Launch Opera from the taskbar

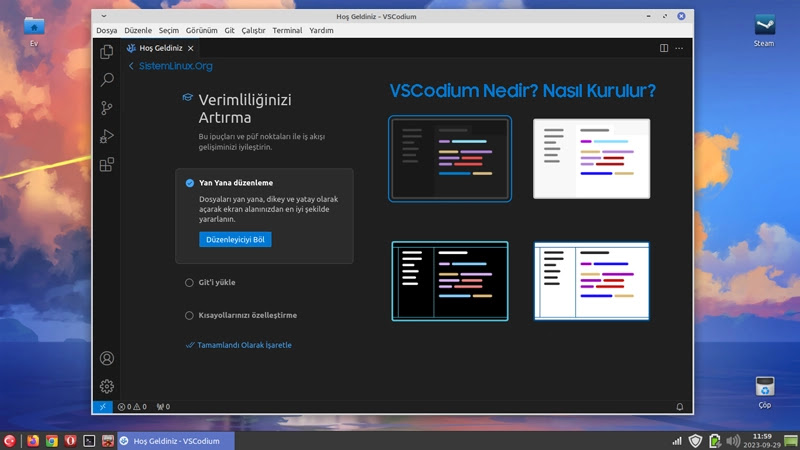(70, 441)
